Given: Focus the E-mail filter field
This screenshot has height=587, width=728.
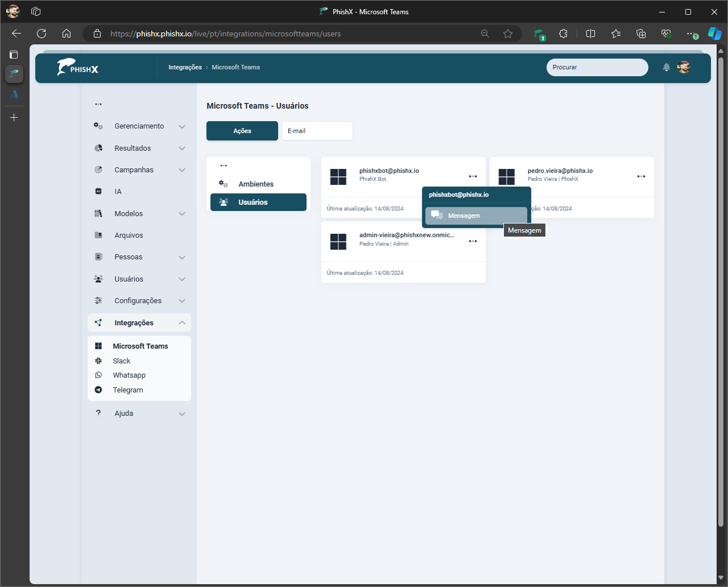Looking at the screenshot, I should pyautogui.click(x=317, y=131).
